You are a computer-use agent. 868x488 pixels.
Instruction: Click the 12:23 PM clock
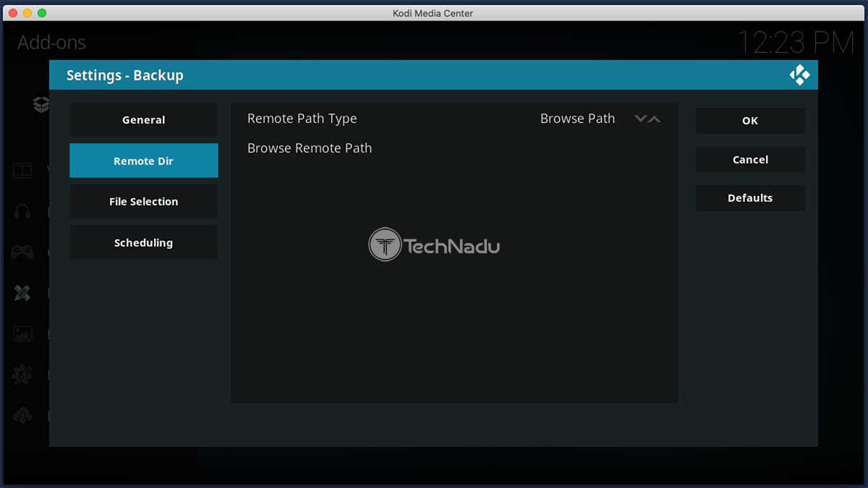point(796,43)
